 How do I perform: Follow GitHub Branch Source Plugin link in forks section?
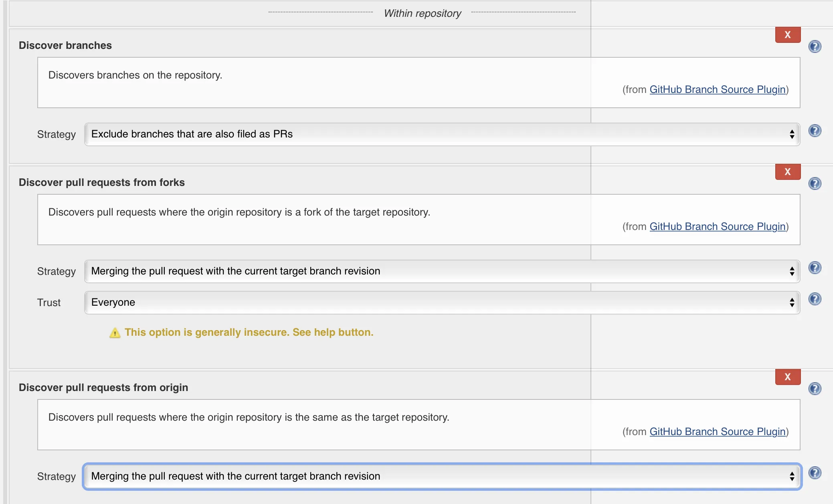coord(717,226)
